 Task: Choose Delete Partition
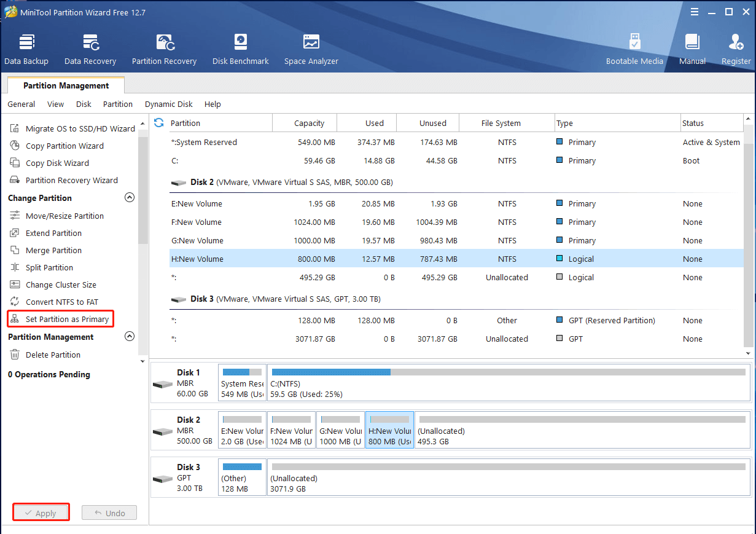pyautogui.click(x=45, y=355)
